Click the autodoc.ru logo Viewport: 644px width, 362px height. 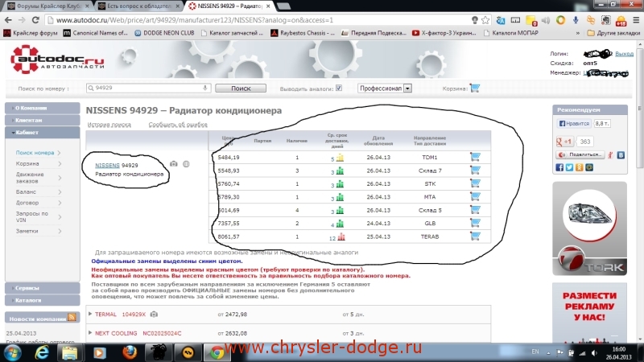pos(57,60)
